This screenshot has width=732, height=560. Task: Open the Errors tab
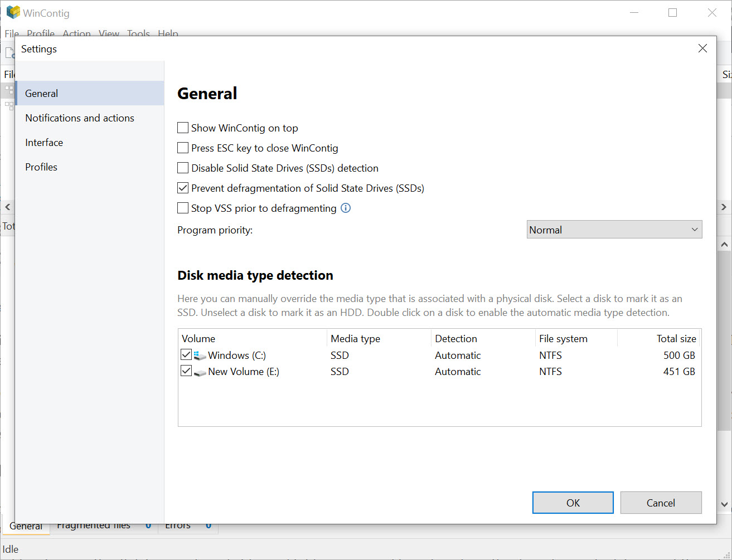pos(177,524)
